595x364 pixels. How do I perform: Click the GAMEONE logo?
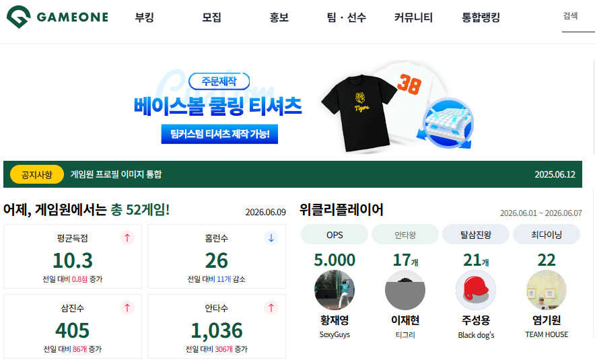point(58,17)
